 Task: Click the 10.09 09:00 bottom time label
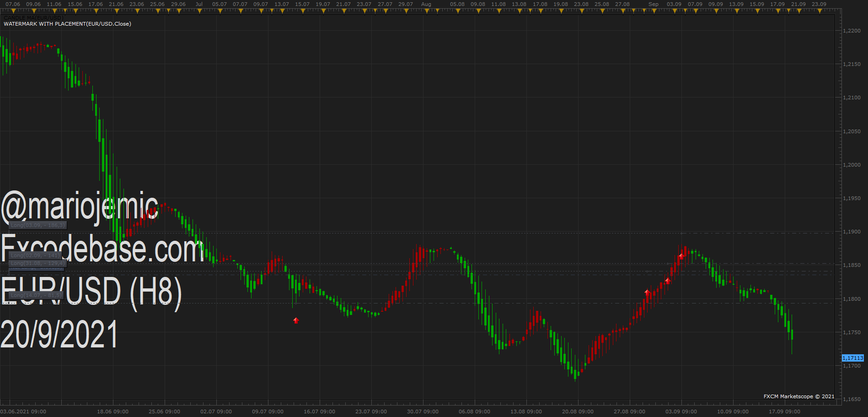click(733, 412)
